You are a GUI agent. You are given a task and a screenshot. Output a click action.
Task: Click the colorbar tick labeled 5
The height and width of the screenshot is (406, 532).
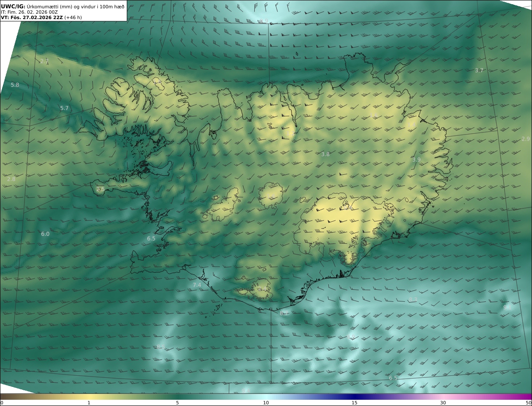[x=177, y=403]
